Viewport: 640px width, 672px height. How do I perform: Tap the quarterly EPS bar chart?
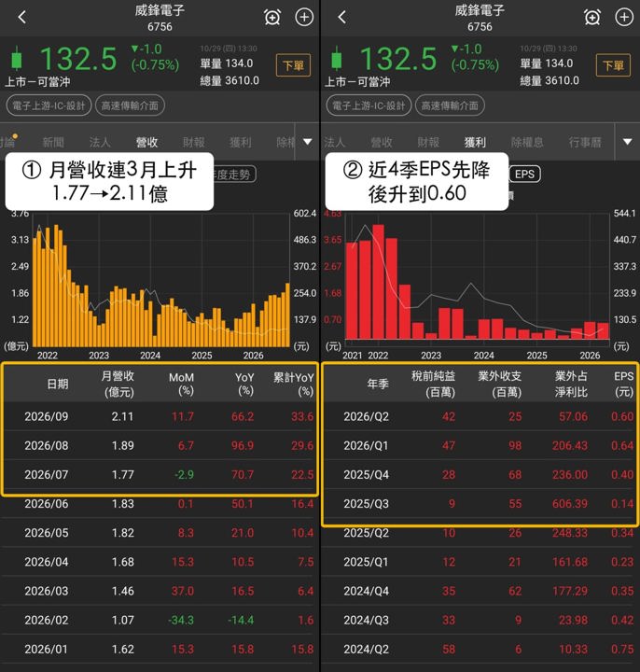[x=477, y=281]
